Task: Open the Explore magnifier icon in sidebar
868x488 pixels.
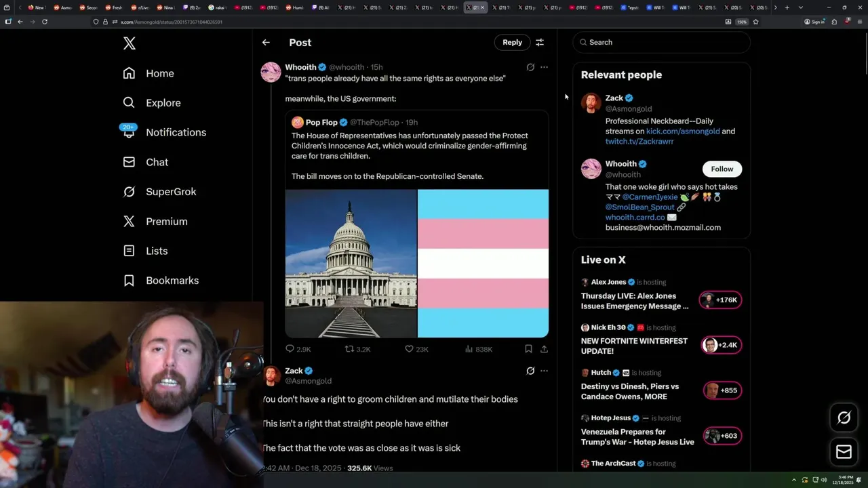Action: 129,103
